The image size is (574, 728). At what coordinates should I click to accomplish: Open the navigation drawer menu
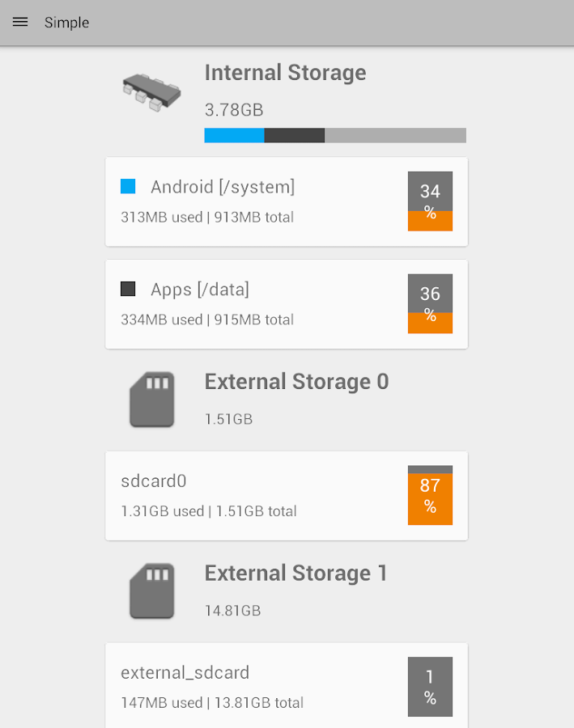[20, 22]
